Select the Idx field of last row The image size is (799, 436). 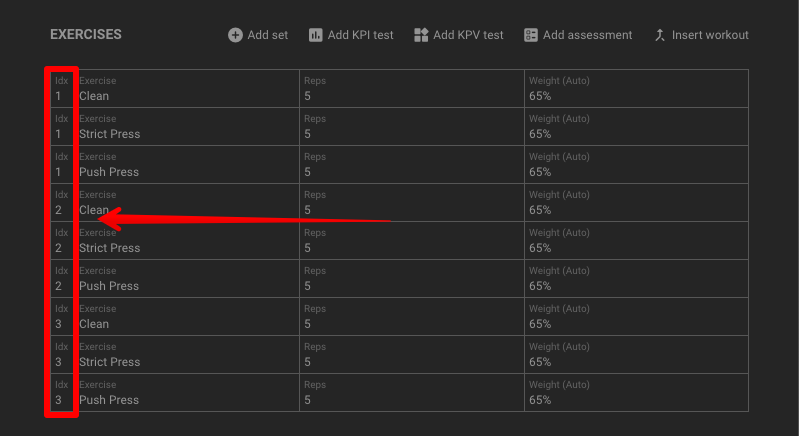62,393
